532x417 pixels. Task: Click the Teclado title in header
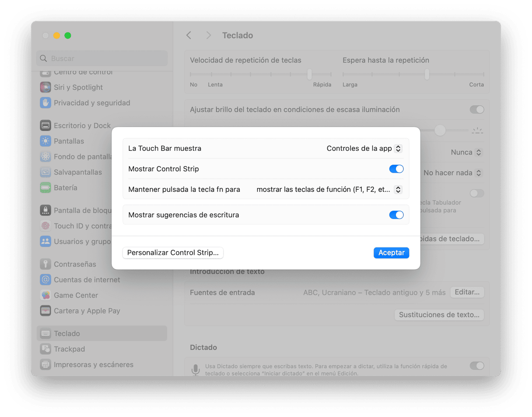(x=238, y=35)
